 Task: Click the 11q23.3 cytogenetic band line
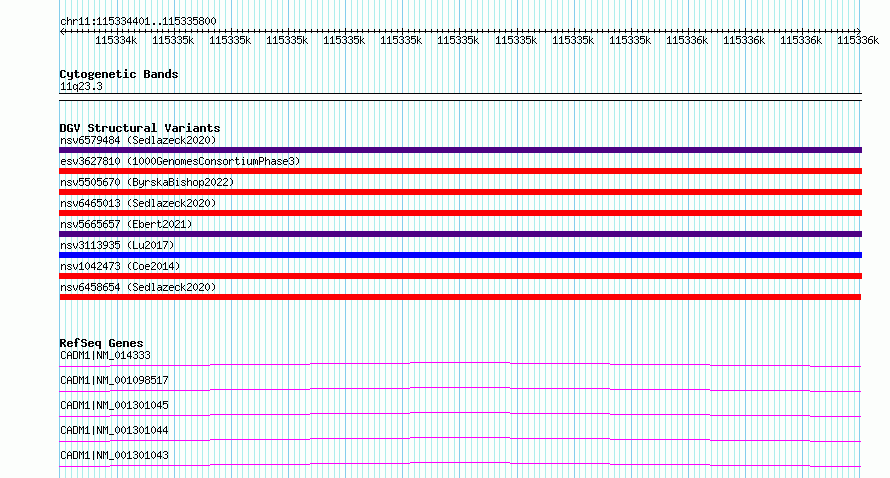click(460, 97)
